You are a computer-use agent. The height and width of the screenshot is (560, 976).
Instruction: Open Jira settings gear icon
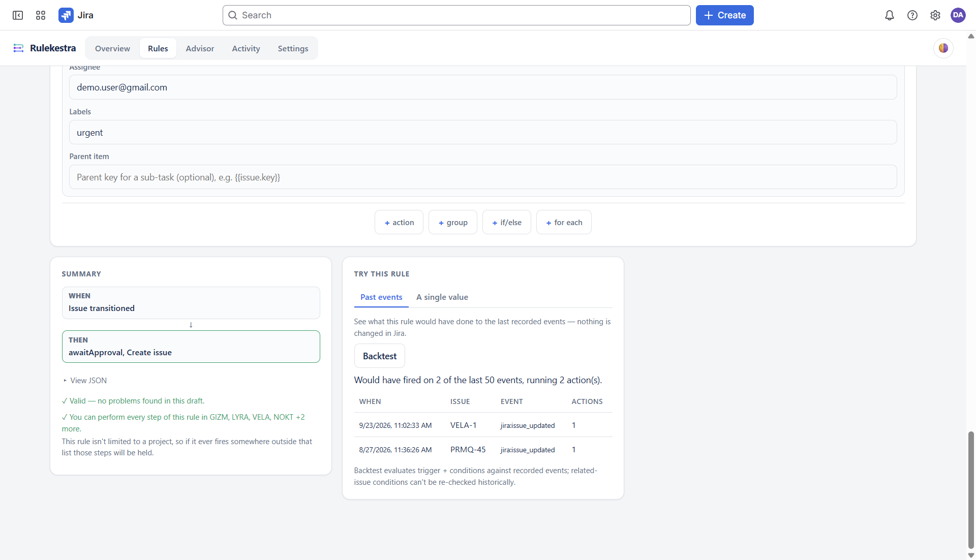tap(935, 15)
